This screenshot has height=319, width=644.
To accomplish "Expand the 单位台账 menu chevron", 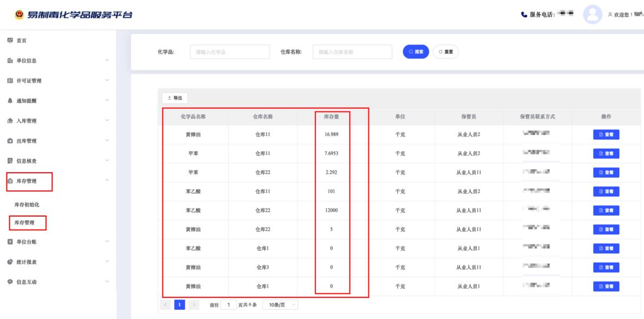I will tap(107, 242).
